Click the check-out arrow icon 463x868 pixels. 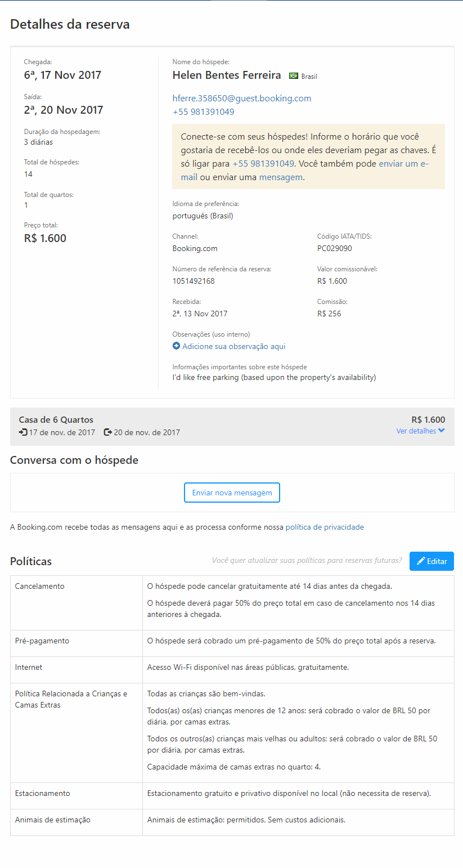pos(108,432)
